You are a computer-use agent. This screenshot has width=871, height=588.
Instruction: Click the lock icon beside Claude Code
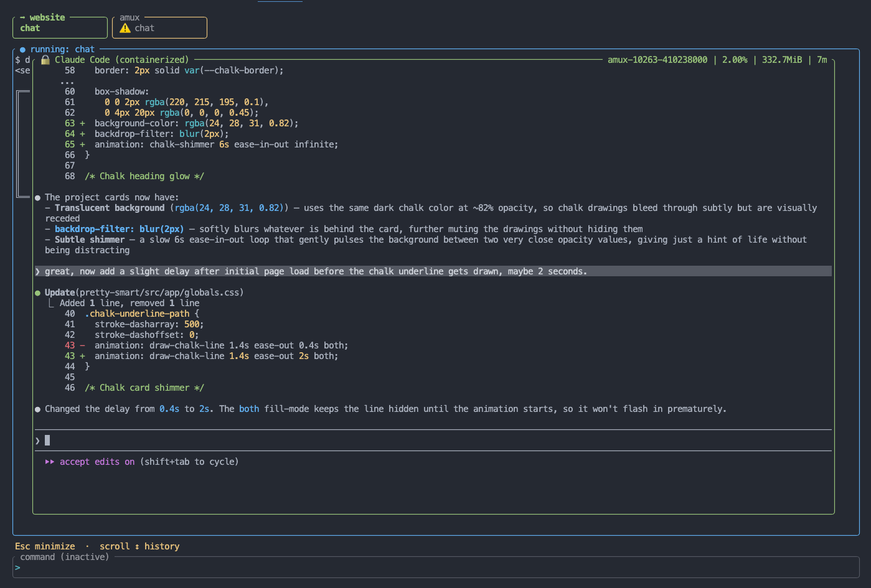[x=45, y=60]
